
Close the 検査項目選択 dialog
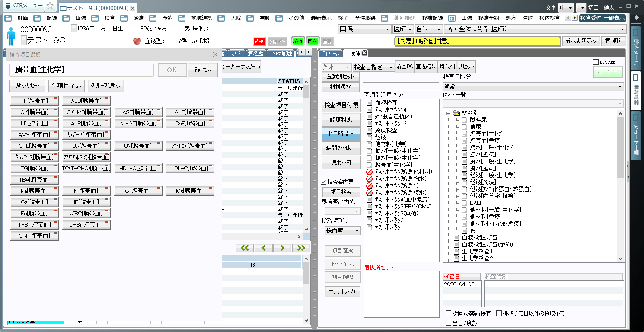[215, 54]
